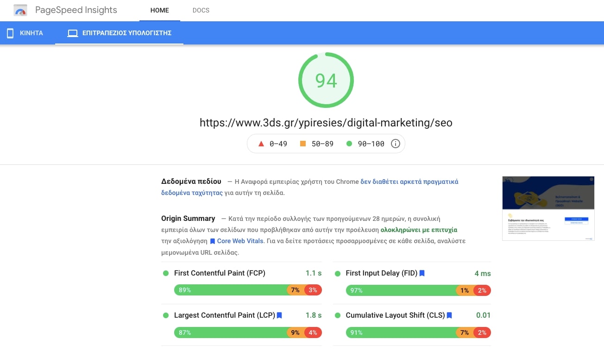Click the bookmark icon before Core Web Vitals
Screen dimensions: 604x364
(x=213, y=241)
